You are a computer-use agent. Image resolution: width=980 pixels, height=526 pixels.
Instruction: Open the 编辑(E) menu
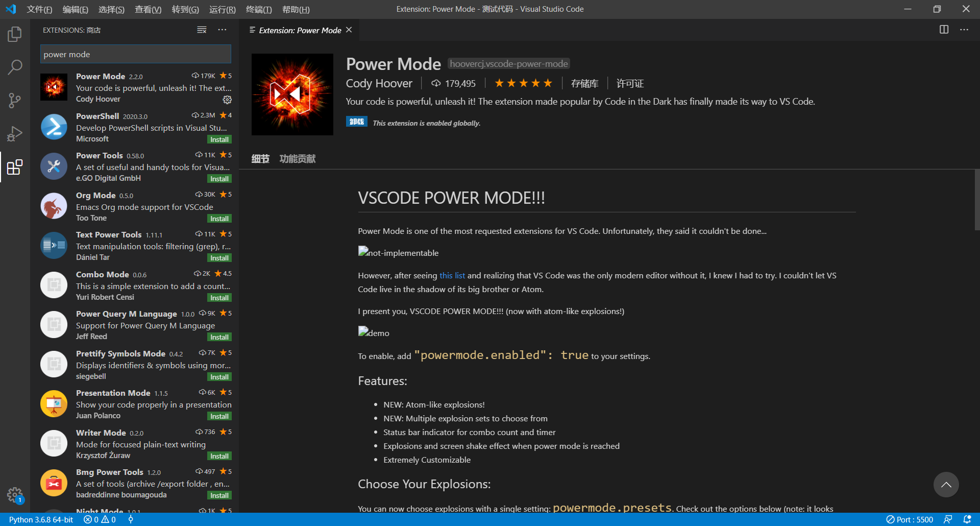pos(76,9)
